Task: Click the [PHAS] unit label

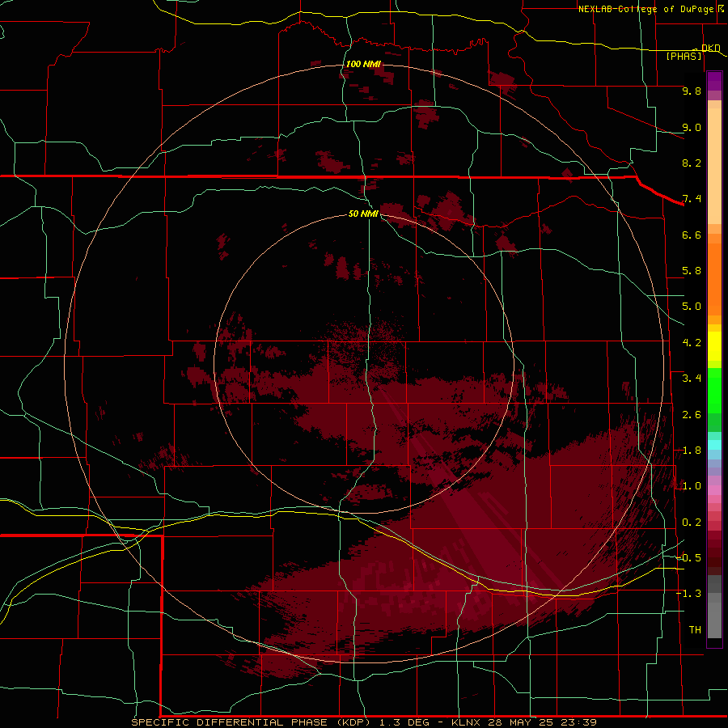Action: tap(684, 57)
